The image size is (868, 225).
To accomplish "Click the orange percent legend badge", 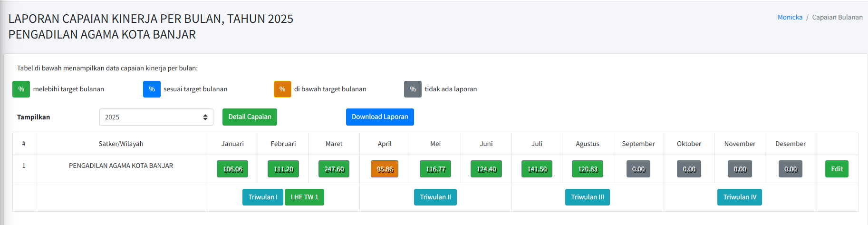I will [282, 89].
